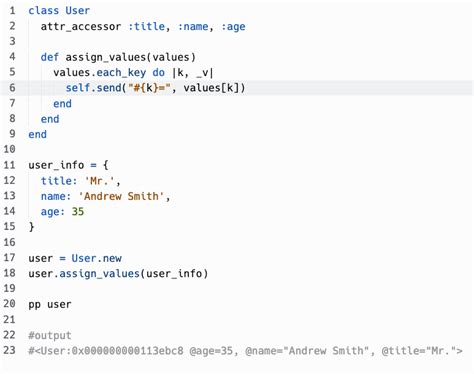
Task: Click the #output comment line
Action: [50, 335]
